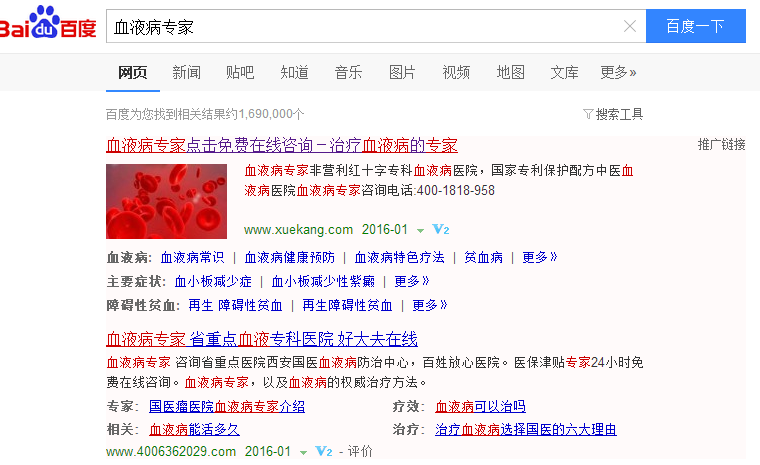Click the Baidu logo
This screenshot has width=760, height=465.
[x=48, y=23]
